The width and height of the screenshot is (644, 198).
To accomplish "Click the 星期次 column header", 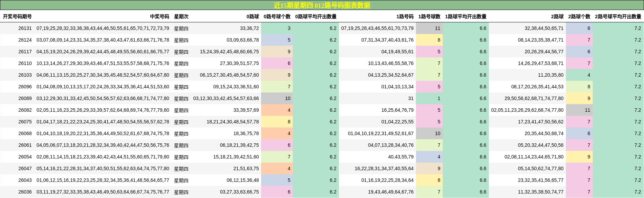I will coord(181,16).
